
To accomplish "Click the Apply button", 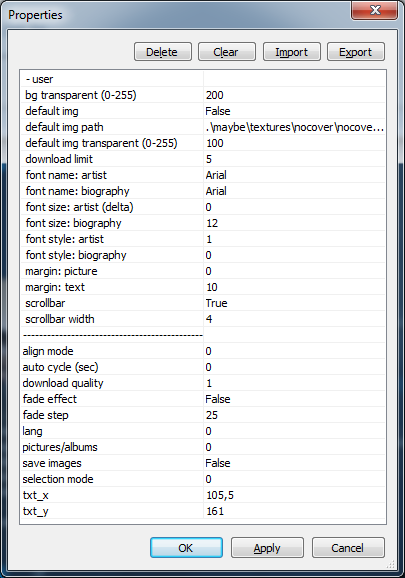I will coord(267,547).
